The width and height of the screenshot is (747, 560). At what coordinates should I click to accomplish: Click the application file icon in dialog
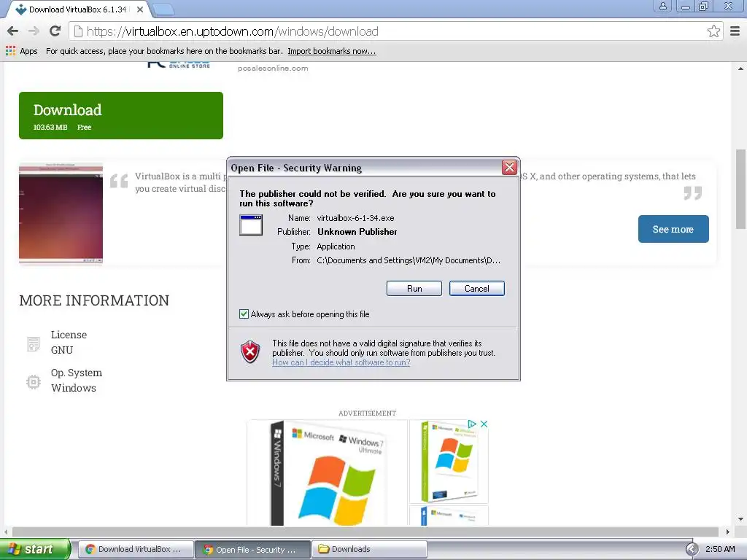[251, 225]
